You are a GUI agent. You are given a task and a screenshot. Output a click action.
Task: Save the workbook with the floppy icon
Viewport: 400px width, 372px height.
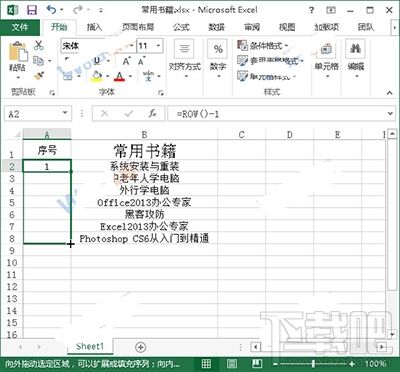[x=32, y=10]
